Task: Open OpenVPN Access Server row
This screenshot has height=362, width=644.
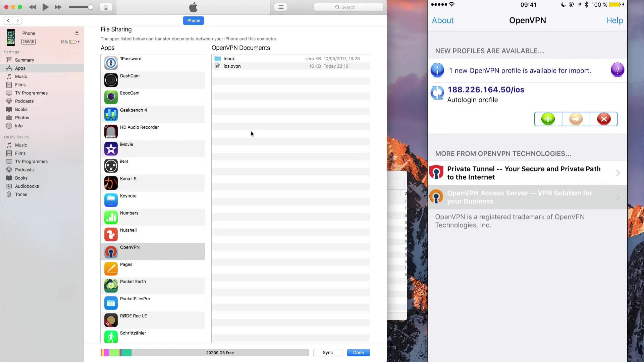Action: (528, 197)
